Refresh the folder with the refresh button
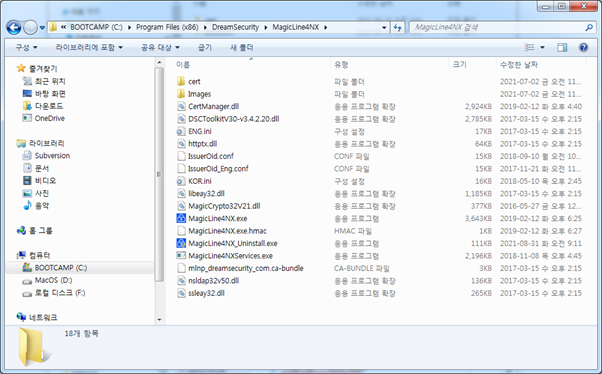Image resolution: width=602 pixels, height=374 pixels. (x=397, y=27)
